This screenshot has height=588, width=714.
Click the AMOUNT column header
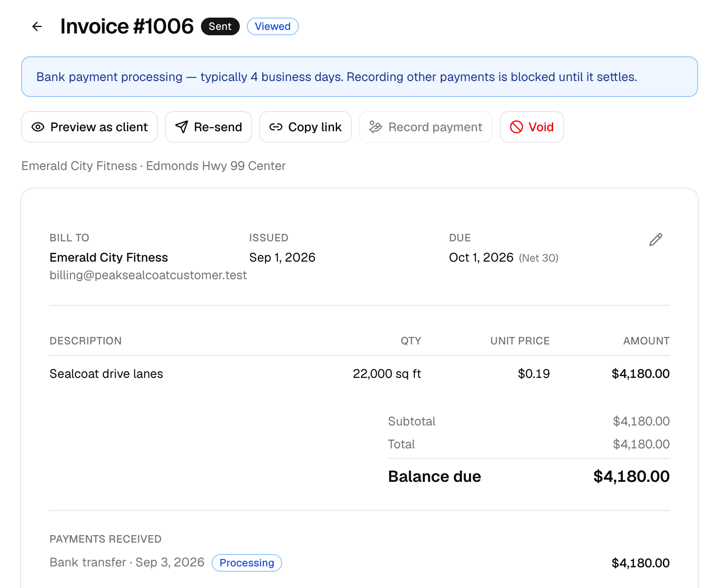click(x=647, y=341)
